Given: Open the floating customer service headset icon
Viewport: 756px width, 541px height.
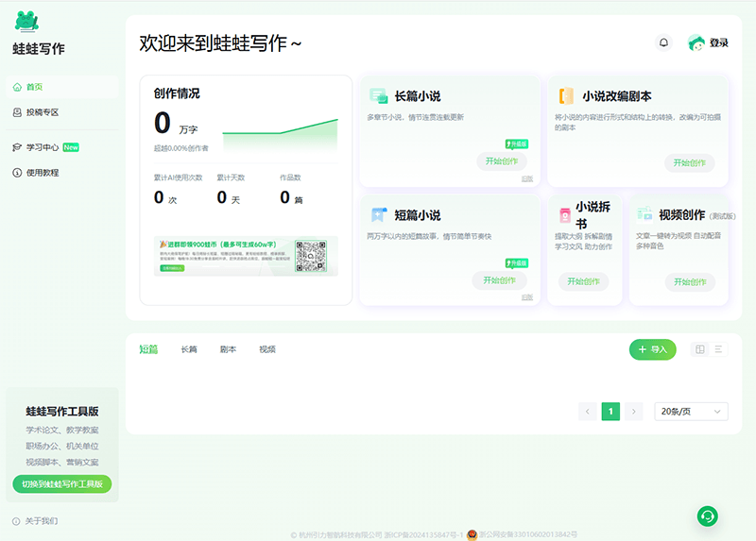Looking at the screenshot, I should click(707, 516).
